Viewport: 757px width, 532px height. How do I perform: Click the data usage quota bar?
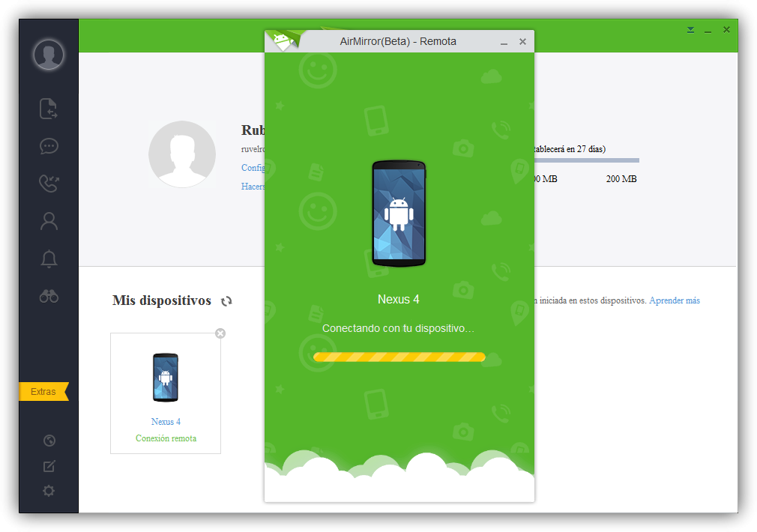tap(587, 160)
